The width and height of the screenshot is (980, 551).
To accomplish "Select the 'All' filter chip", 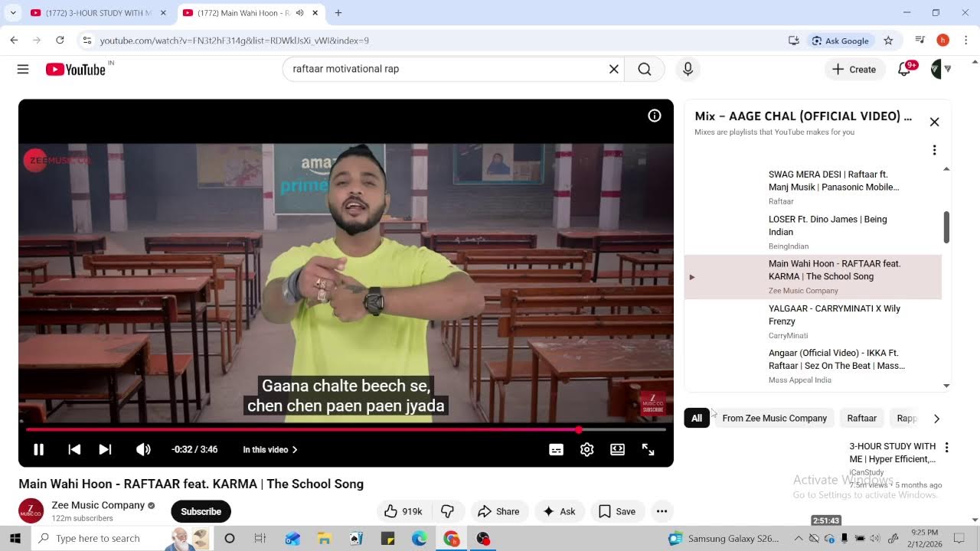I will click(697, 418).
